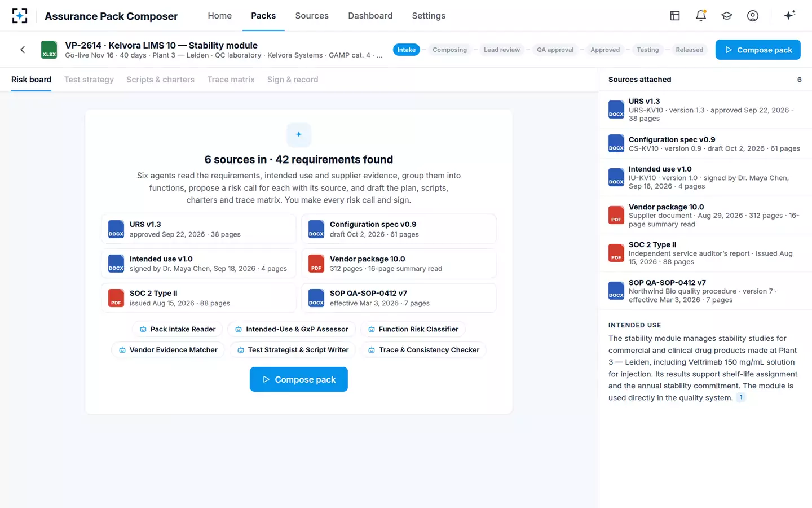Click Vendor package PDF icon in sidebar
Screen dimensions: 812x508
tap(616, 215)
